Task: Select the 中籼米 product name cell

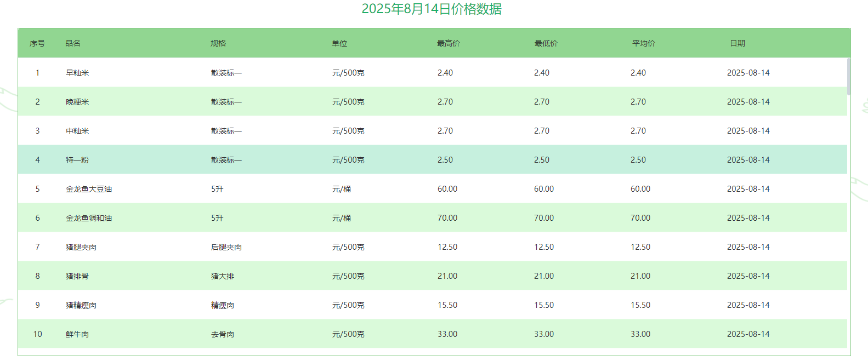Action: click(77, 131)
